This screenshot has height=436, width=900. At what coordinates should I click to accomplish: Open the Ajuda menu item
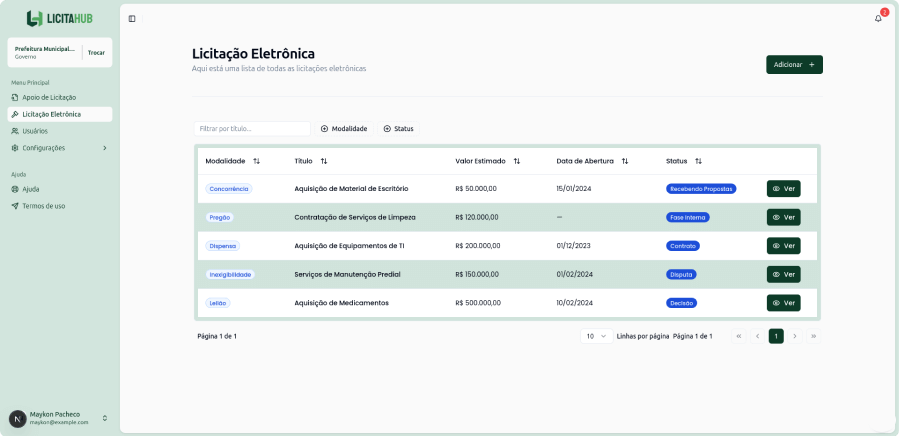[60, 189]
